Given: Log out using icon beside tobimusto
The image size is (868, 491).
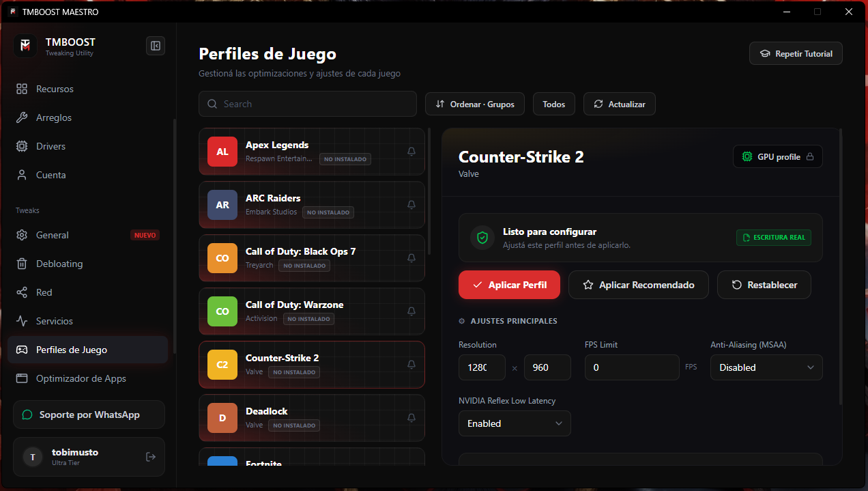Looking at the screenshot, I should (x=151, y=457).
